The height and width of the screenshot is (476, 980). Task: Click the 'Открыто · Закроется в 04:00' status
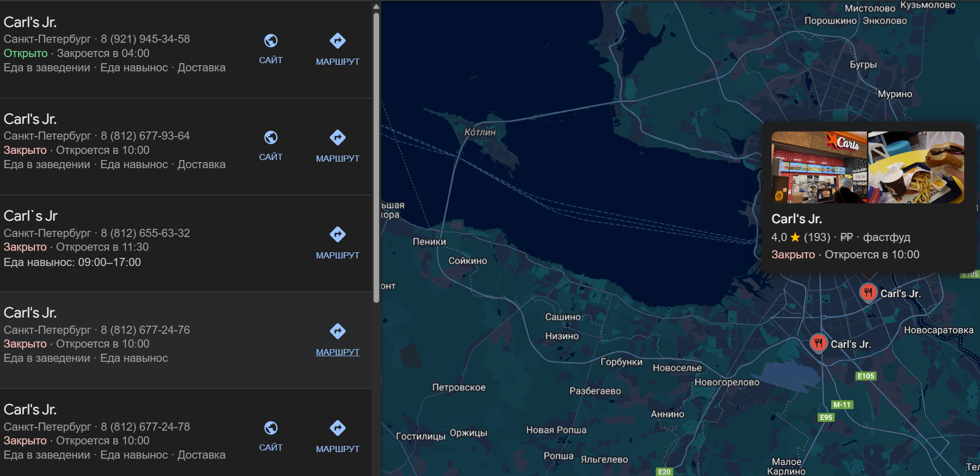click(76, 54)
